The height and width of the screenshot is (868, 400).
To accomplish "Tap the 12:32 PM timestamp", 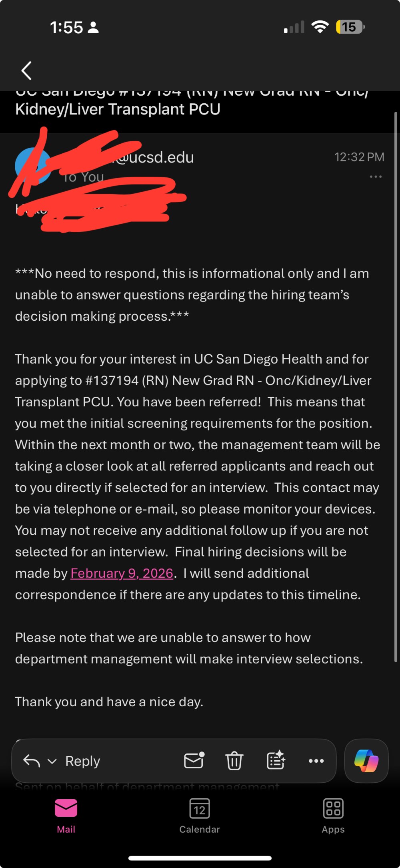I will 359,157.
